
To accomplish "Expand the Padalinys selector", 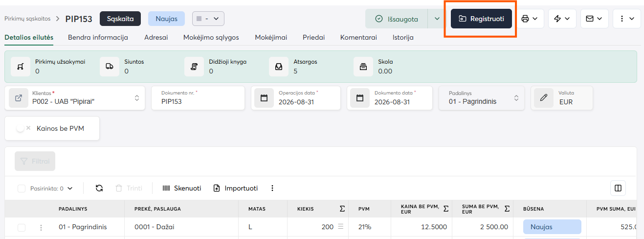I will coord(516,98).
